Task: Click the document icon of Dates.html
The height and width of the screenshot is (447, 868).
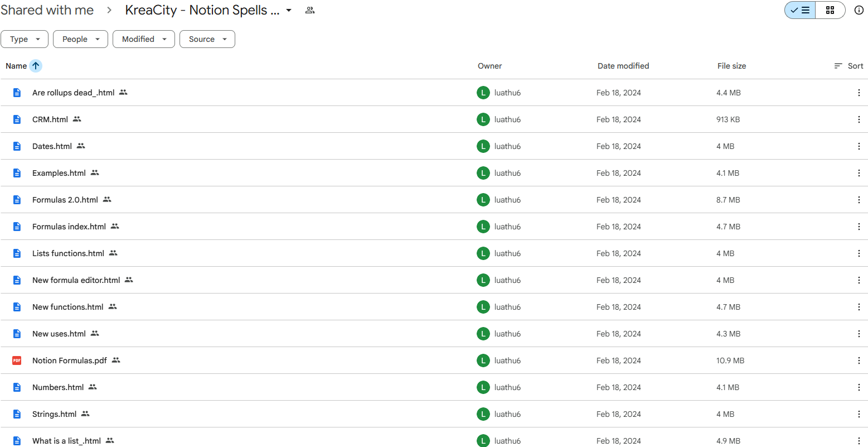Action: [17, 146]
